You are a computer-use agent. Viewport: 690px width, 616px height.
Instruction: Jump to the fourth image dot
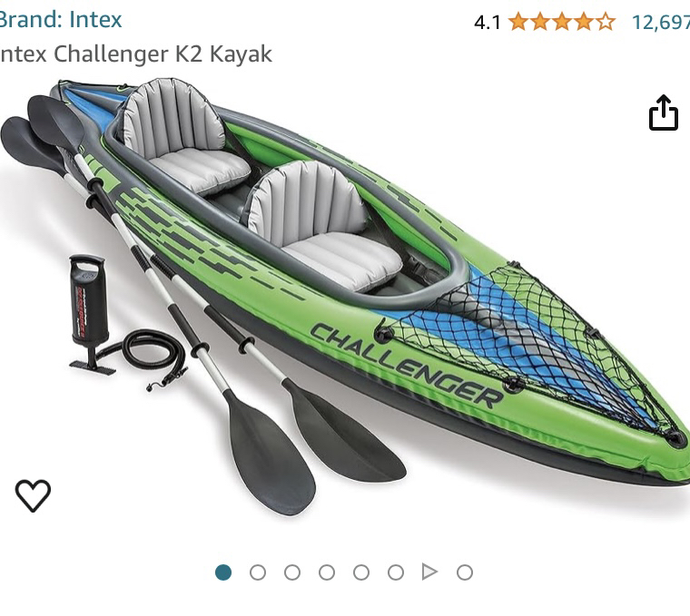coord(327,572)
